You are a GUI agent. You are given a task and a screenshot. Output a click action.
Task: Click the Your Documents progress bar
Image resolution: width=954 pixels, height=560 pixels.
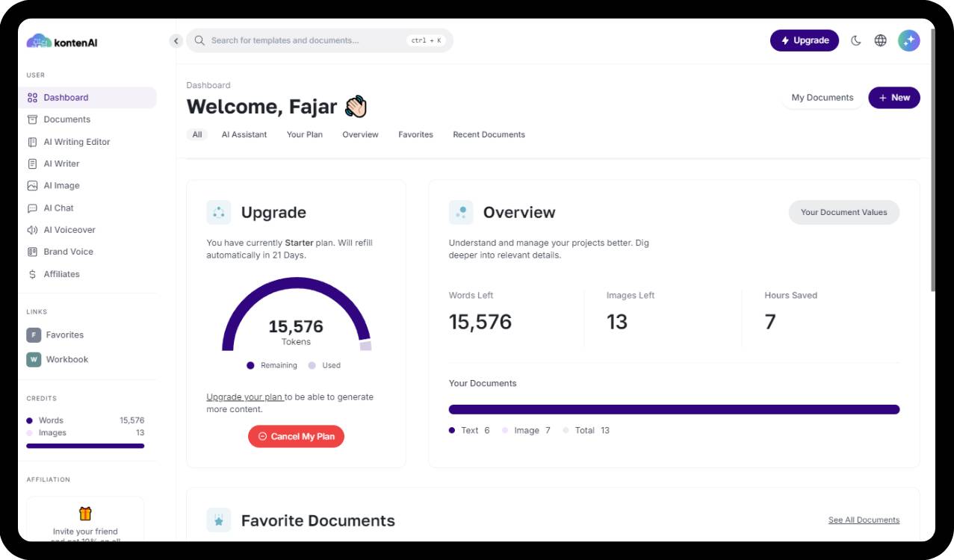coord(674,409)
